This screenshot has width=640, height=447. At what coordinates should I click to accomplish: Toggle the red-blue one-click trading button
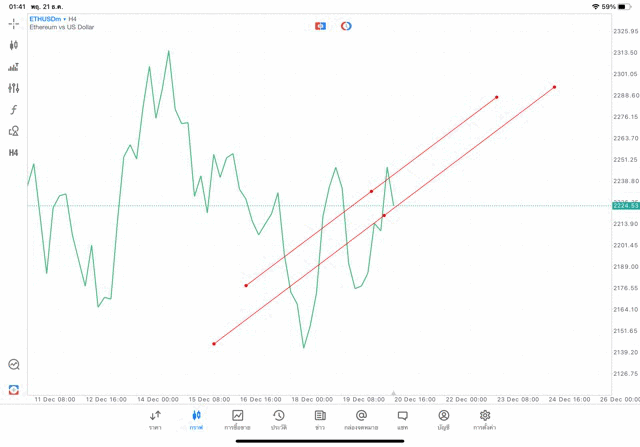(320, 26)
